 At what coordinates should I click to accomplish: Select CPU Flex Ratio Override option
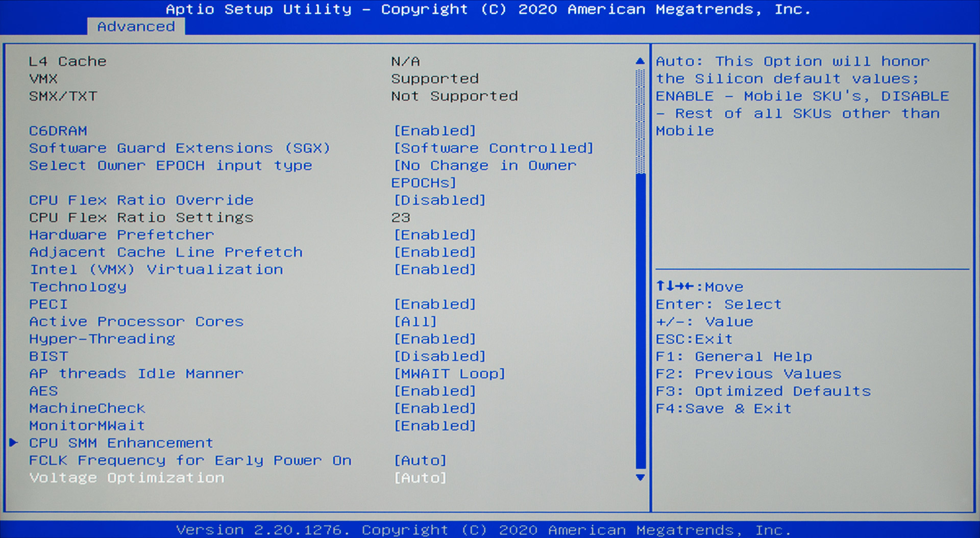[x=141, y=200]
